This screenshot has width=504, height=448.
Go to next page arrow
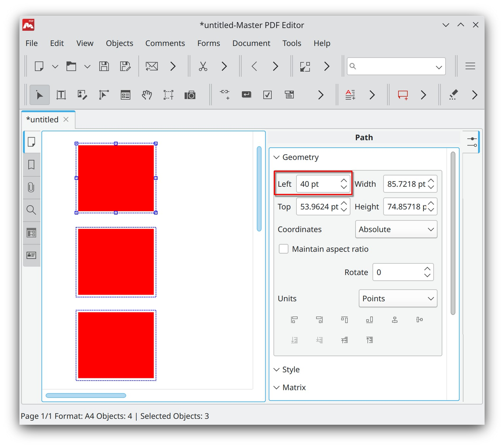pos(275,66)
